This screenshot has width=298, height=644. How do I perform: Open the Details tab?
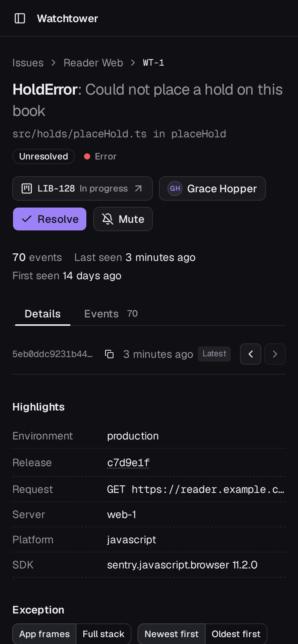click(43, 314)
